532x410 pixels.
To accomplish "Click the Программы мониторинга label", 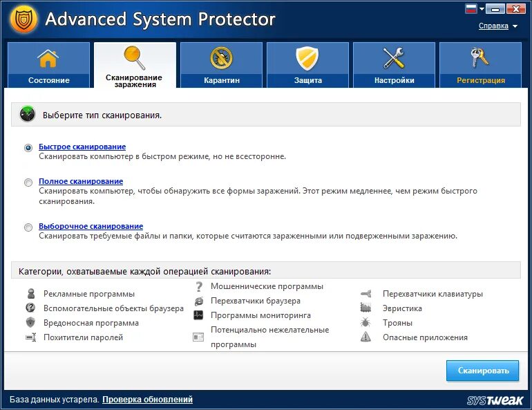I will pos(260,316).
